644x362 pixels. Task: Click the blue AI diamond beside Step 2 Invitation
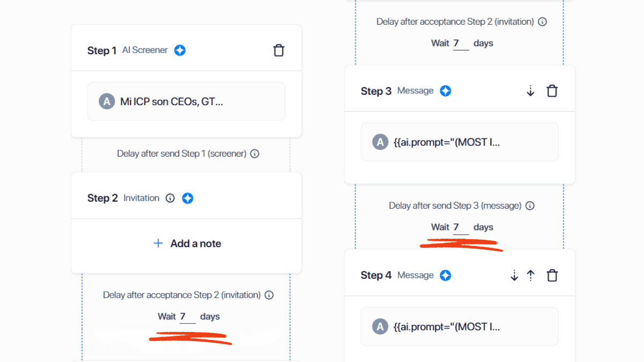pyautogui.click(x=187, y=198)
